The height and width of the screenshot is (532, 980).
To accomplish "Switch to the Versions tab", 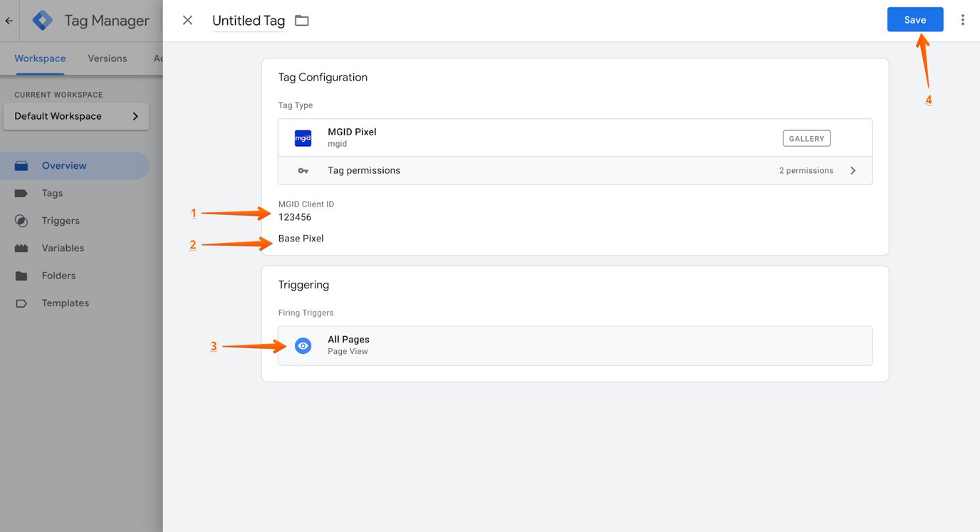I will [107, 58].
